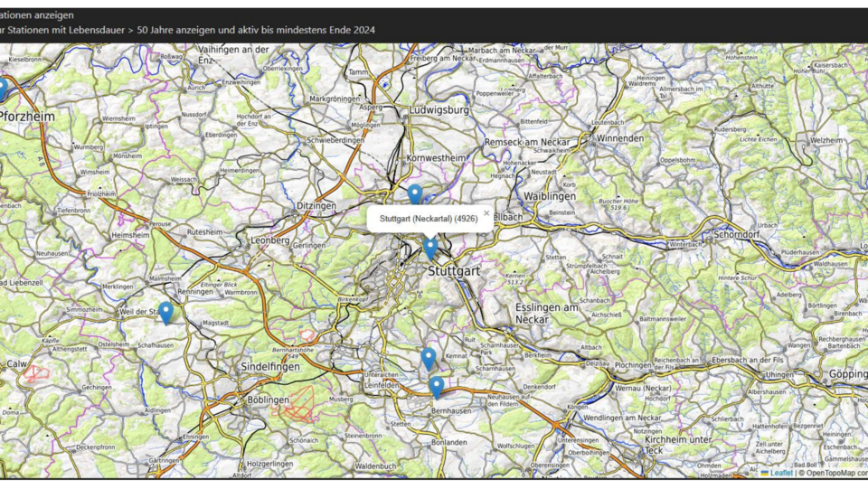Click the station marker under the Stuttgart (Neckartal) popup
This screenshot has height=489, width=868.
point(430,249)
